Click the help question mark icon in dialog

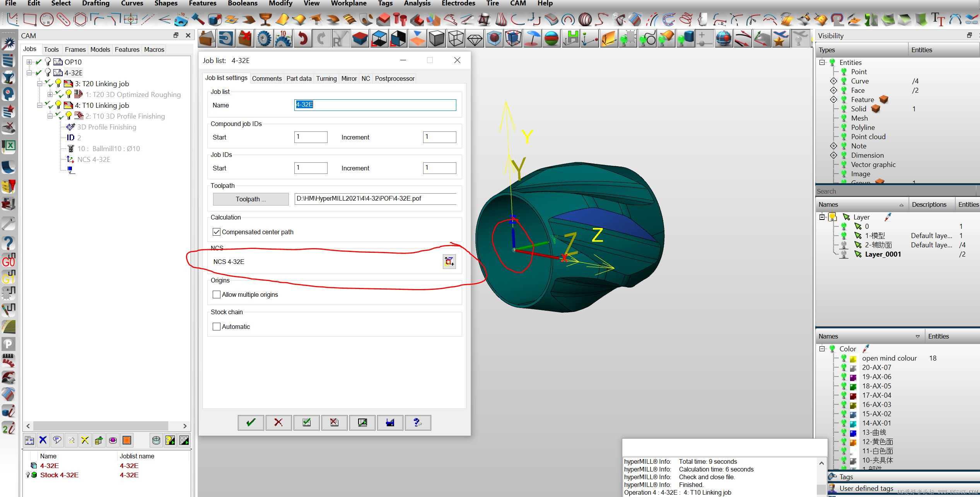click(418, 422)
